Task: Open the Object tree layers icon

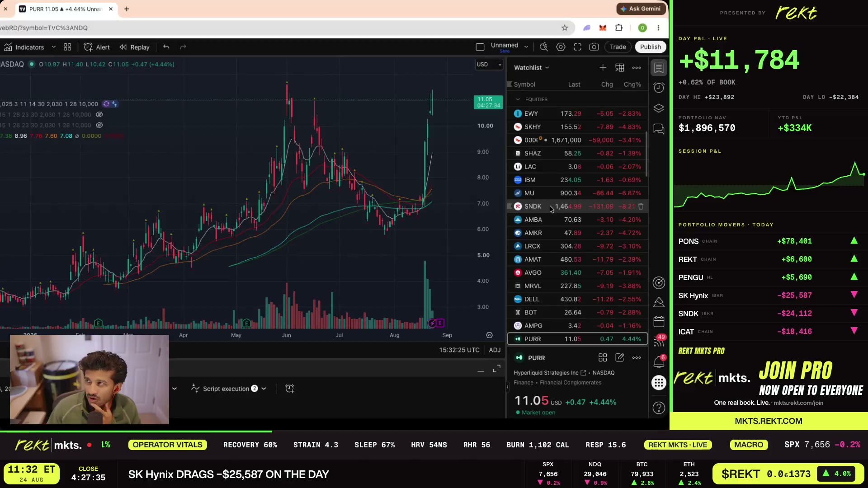Action: (x=659, y=108)
